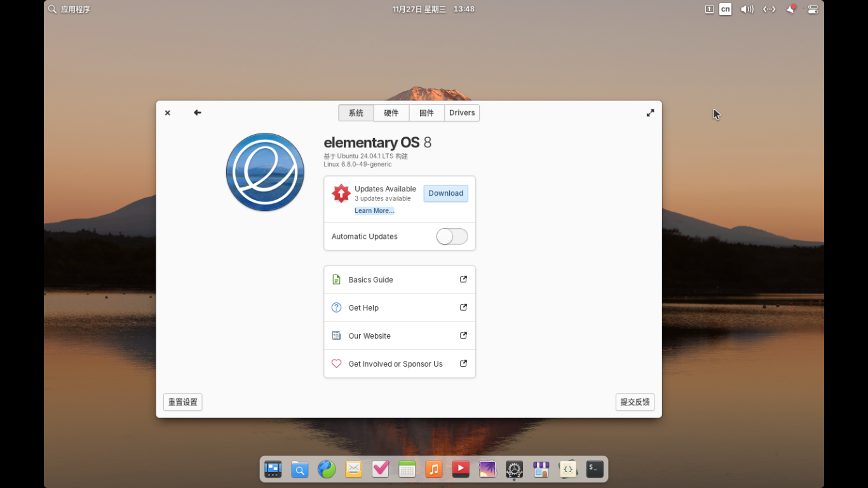Open the network indicator in the panel
The height and width of the screenshot is (488, 868).
tap(769, 9)
